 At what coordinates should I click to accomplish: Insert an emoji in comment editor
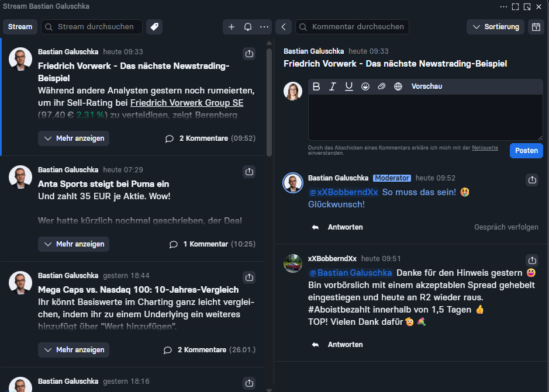click(x=365, y=86)
